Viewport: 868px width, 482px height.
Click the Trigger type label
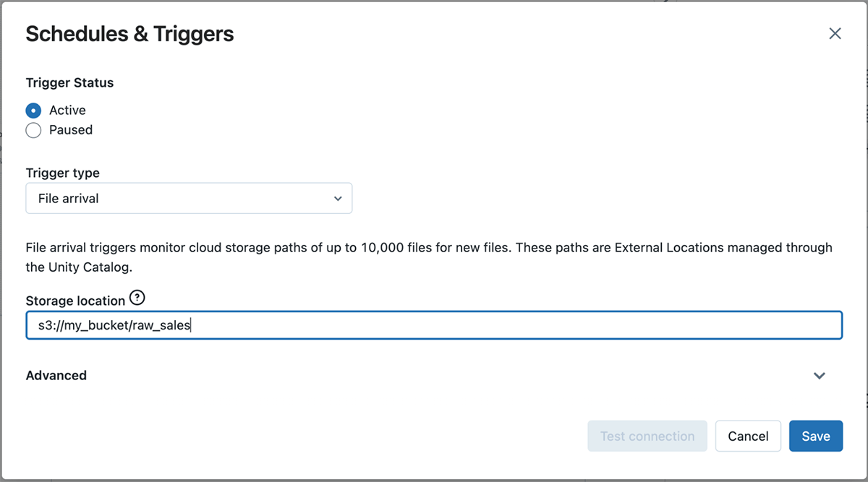tap(63, 173)
